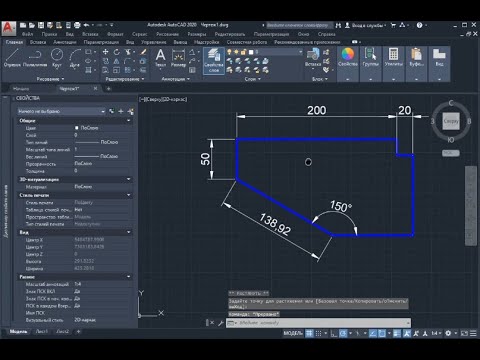The image size is (480, 360).
Task: Switch to the Аннотации ribbon tab
Action: [x=65, y=42]
